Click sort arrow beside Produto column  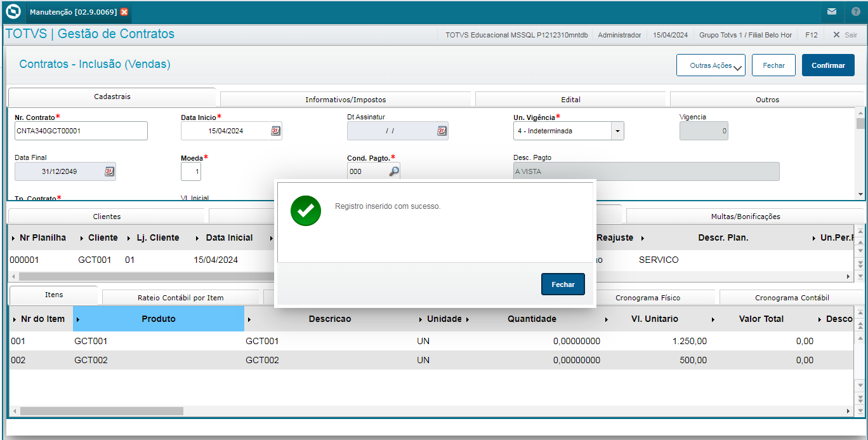point(78,319)
